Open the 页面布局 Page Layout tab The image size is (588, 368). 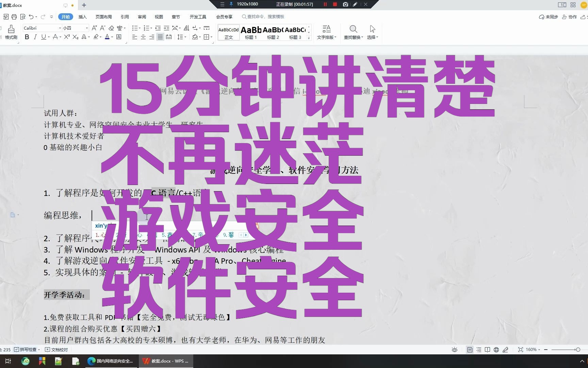click(103, 17)
